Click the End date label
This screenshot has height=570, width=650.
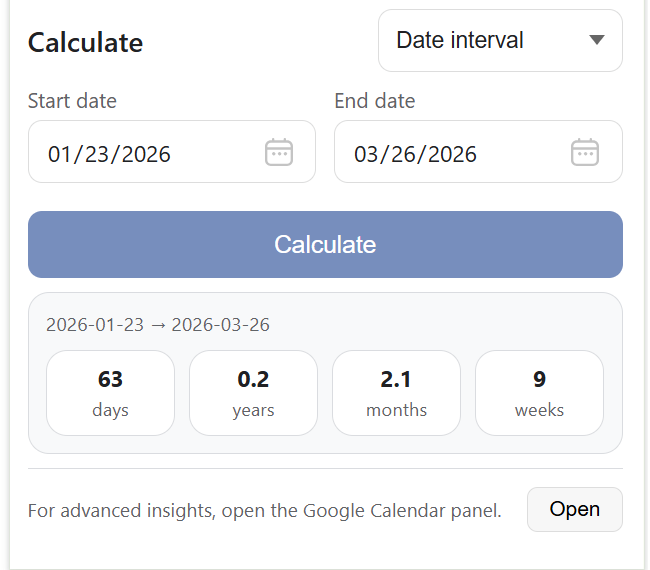click(374, 101)
